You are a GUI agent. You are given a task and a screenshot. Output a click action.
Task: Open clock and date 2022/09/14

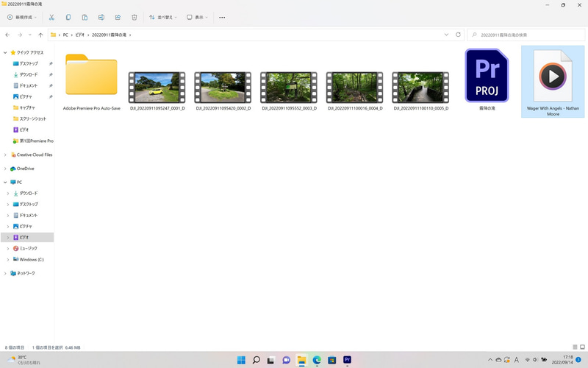point(562,360)
